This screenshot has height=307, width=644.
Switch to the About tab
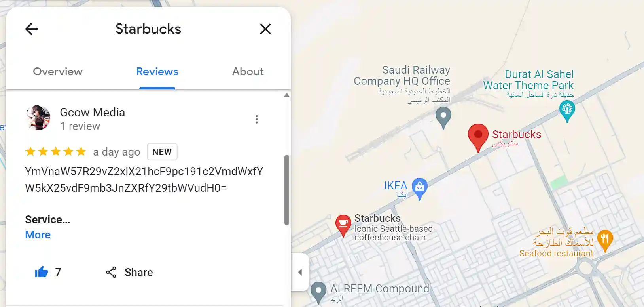[x=248, y=72]
